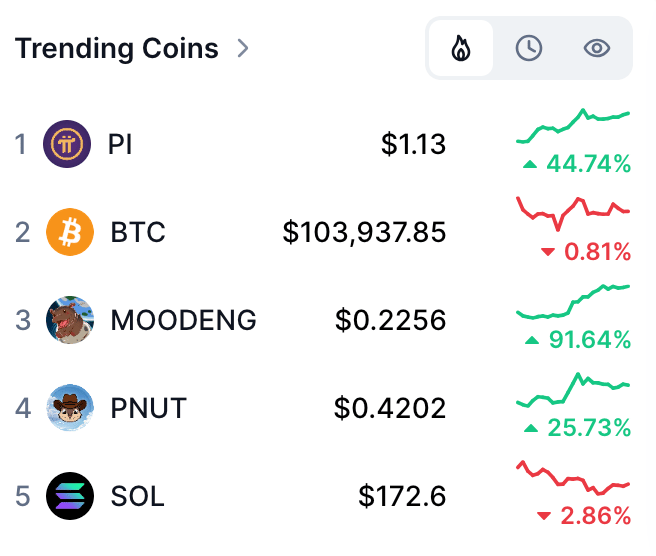
Task: Open the PI coin name link
Action: (x=120, y=144)
